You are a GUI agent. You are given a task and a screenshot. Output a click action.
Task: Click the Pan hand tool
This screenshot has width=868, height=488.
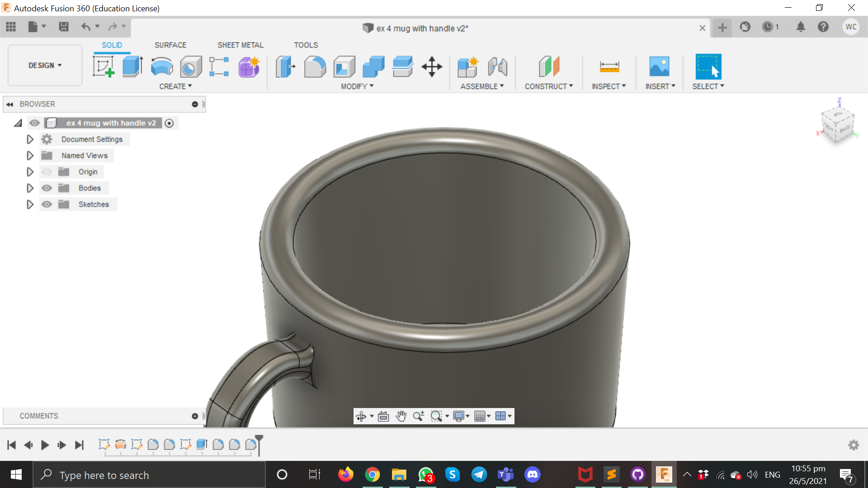coord(401,416)
